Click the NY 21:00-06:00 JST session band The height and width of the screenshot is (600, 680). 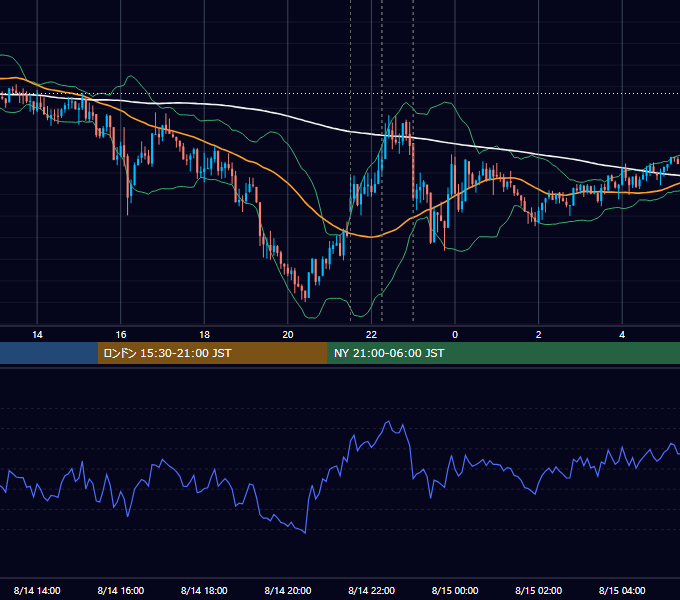[x=503, y=353]
